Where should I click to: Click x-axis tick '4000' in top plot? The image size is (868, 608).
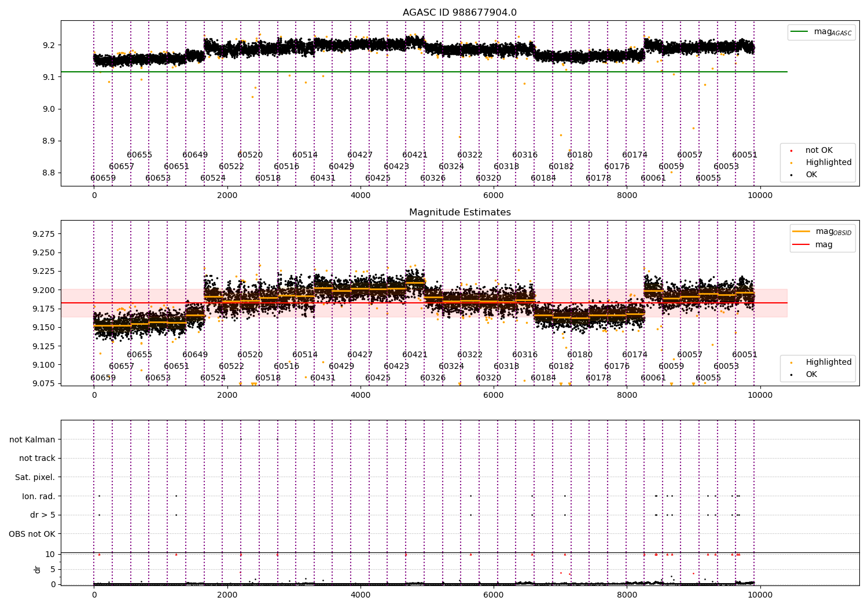(361, 195)
